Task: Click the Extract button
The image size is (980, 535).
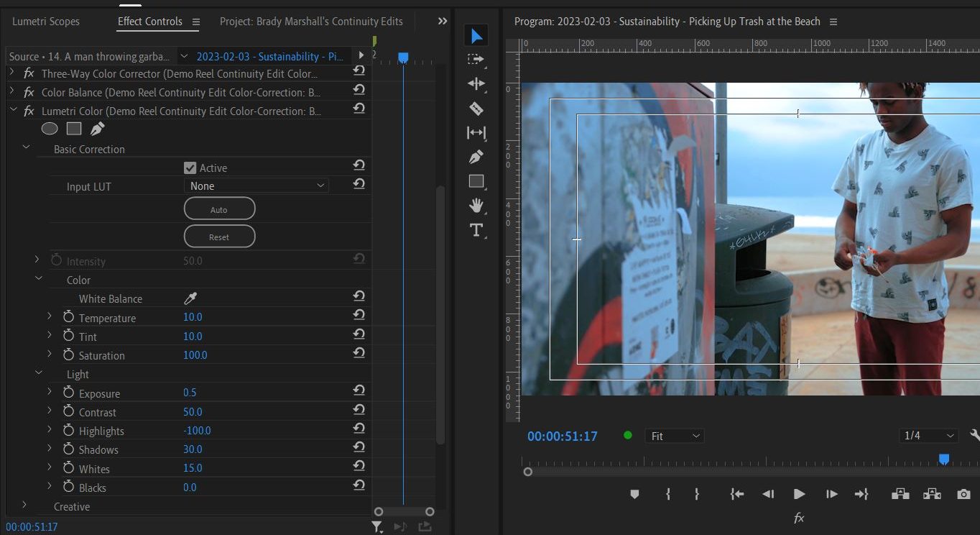Action: point(933,494)
